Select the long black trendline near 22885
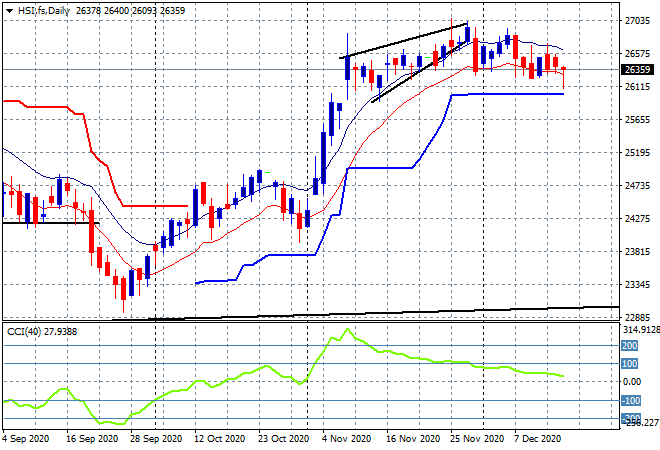This screenshot has width=660, height=450. point(366,313)
